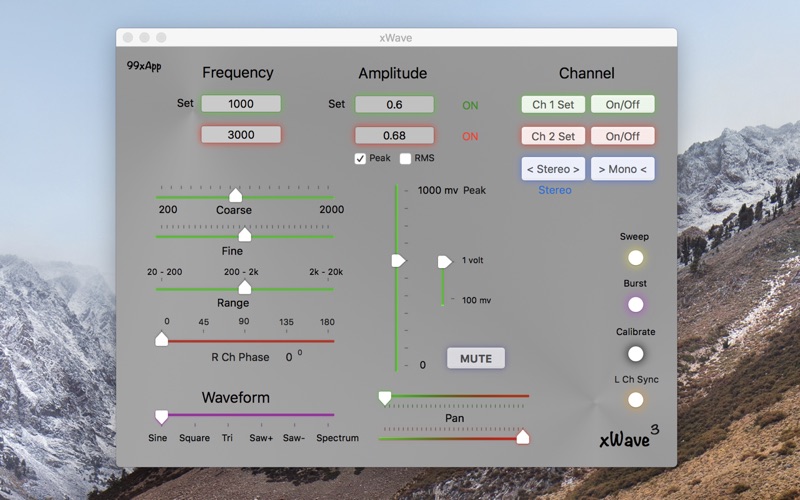Select the Spectrum waveform label
Screen dimensions: 800x500
[x=337, y=438]
